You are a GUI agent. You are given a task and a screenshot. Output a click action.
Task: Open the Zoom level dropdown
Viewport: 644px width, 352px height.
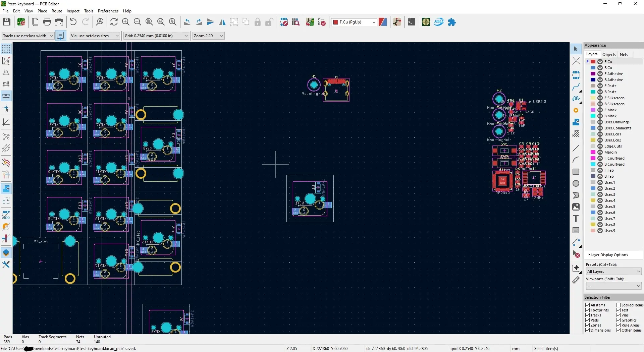[208, 36]
